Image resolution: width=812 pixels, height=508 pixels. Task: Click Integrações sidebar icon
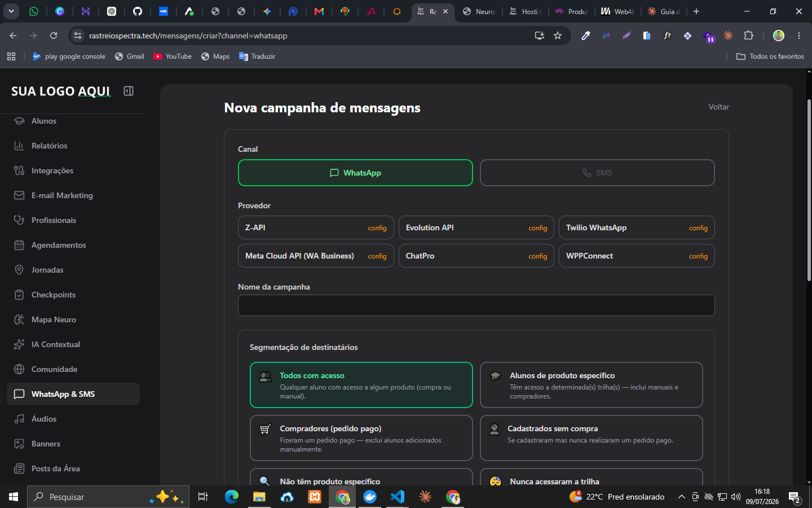click(x=19, y=170)
